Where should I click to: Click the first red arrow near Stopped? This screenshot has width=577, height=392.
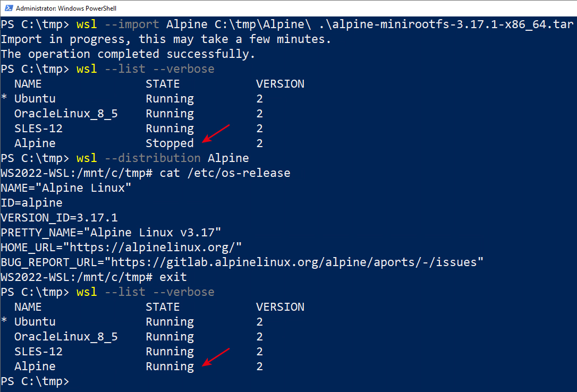(216, 133)
